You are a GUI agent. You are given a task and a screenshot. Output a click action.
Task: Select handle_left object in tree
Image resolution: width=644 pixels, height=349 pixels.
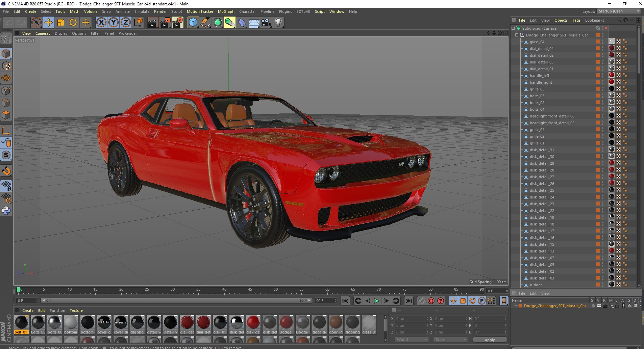pos(539,76)
